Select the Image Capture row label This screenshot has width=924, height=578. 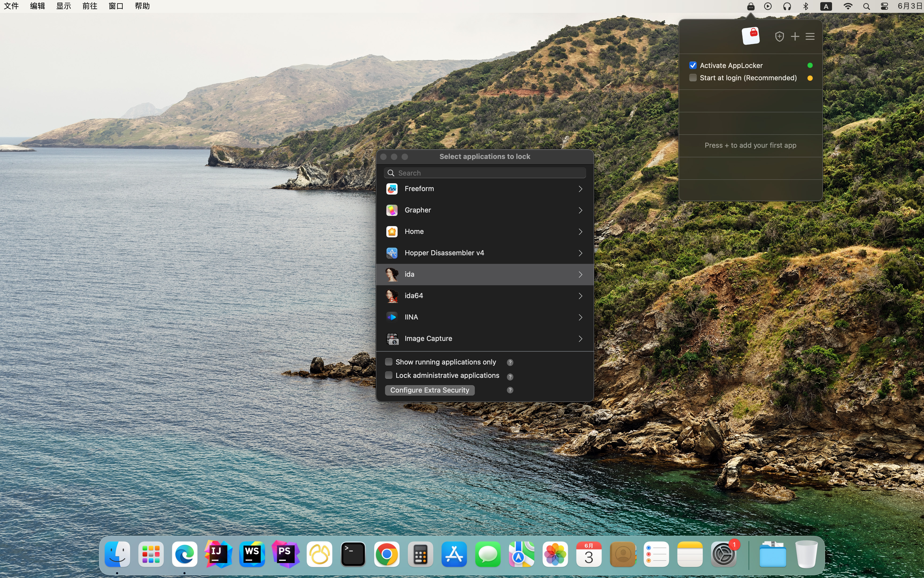coord(428,339)
